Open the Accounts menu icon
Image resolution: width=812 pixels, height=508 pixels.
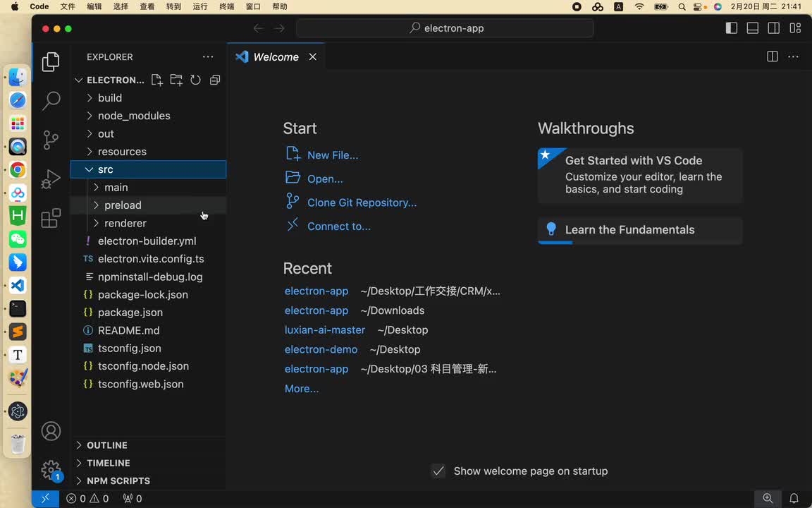point(51,431)
